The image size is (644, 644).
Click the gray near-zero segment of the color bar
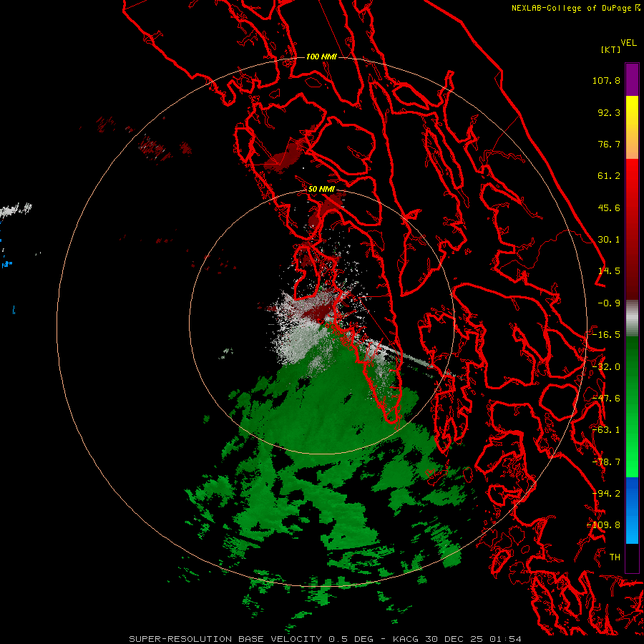coord(632,318)
